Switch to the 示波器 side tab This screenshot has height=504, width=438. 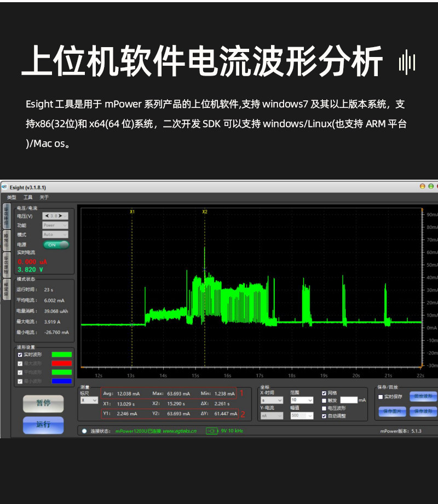click(x=6, y=240)
